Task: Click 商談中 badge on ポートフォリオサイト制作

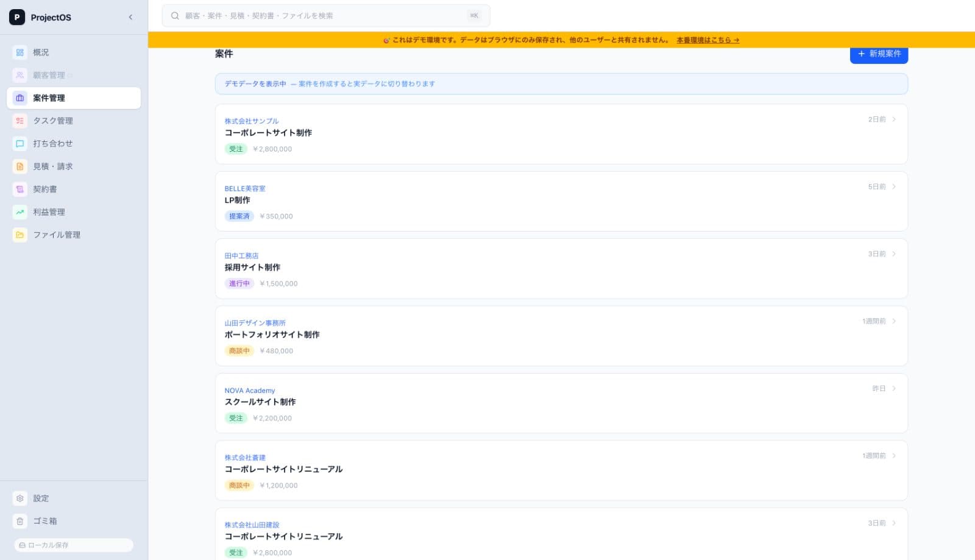Action: (239, 351)
